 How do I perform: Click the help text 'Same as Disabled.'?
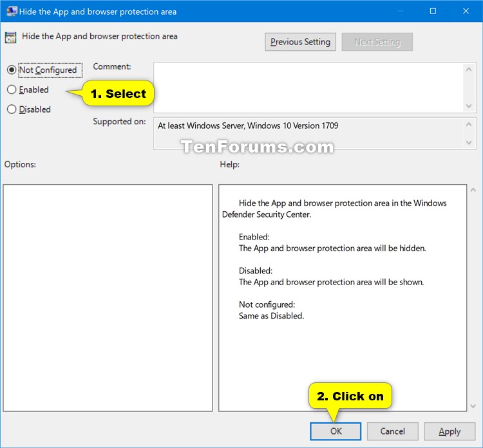click(271, 316)
